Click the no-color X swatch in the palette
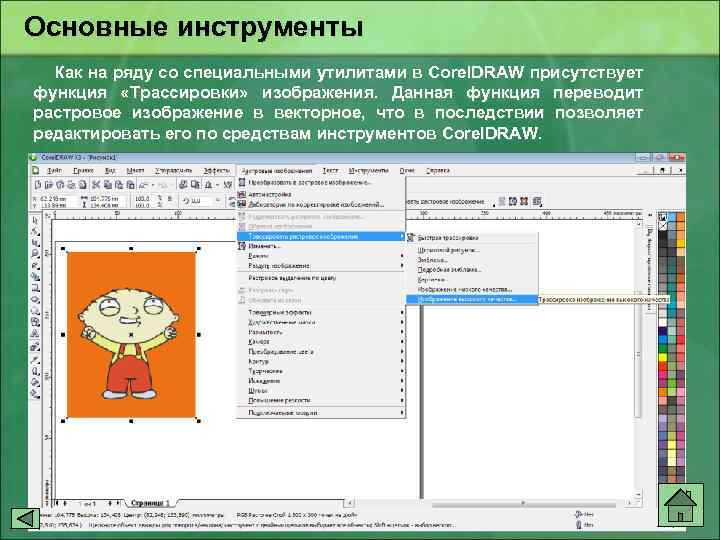Screen dimensions: 720x540 [663, 225]
